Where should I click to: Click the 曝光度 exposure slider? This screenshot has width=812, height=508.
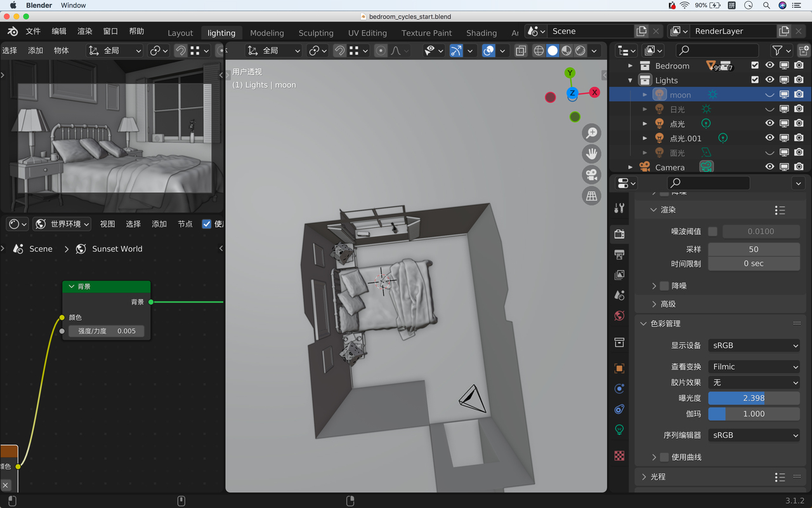[754, 398]
